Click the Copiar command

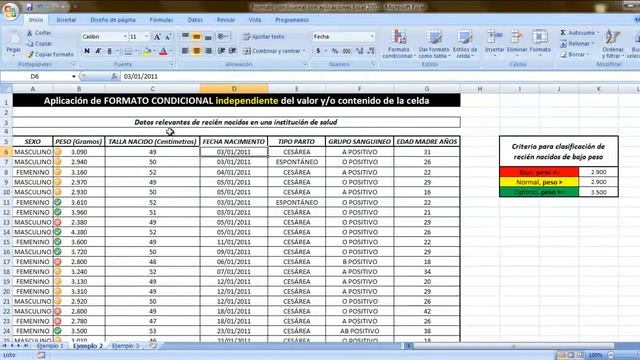tap(39, 43)
